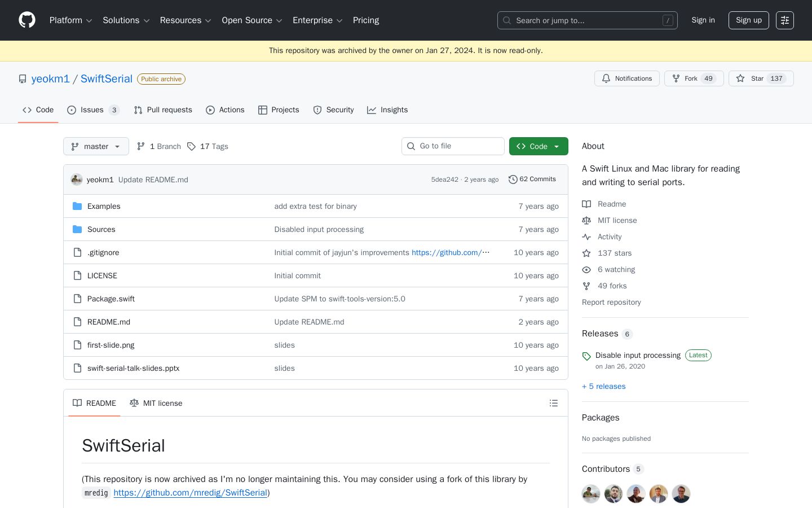Fork the repository
The height and width of the screenshot is (508, 812).
coord(694,78)
